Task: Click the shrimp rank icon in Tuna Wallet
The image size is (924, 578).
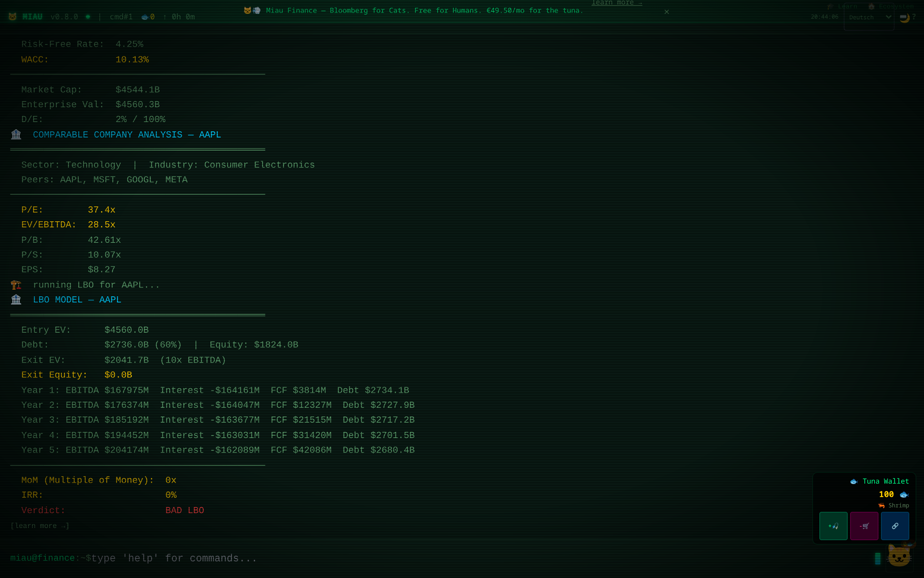Action: point(882,505)
